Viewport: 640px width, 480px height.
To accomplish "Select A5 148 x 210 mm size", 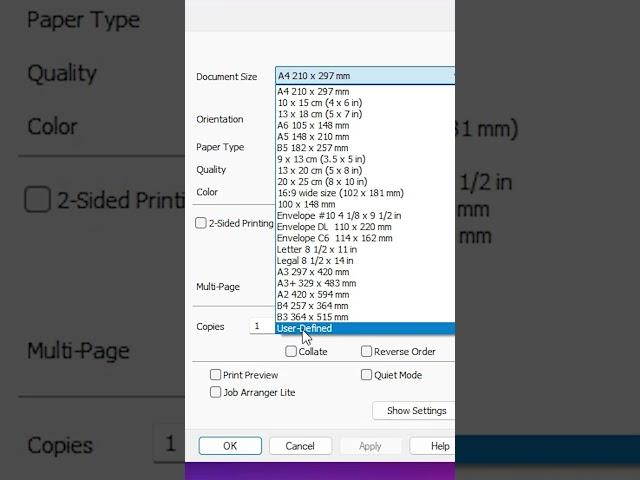I will [x=365, y=137].
